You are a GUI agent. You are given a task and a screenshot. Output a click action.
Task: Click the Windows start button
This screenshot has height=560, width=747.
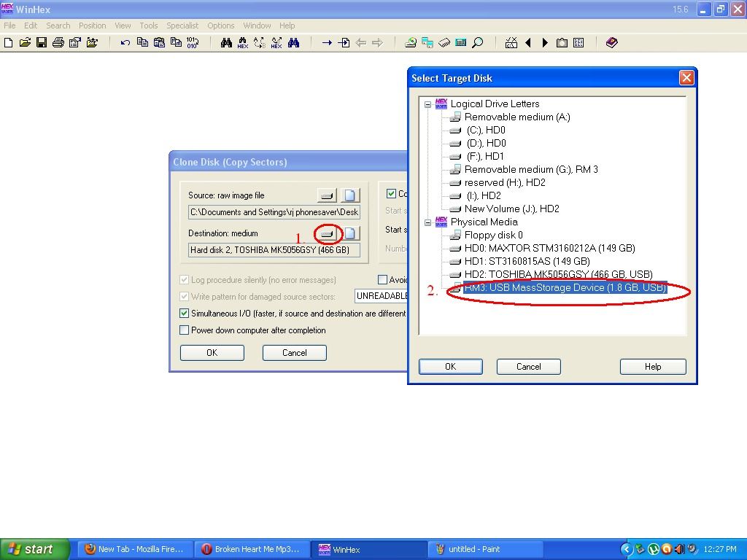(x=34, y=549)
